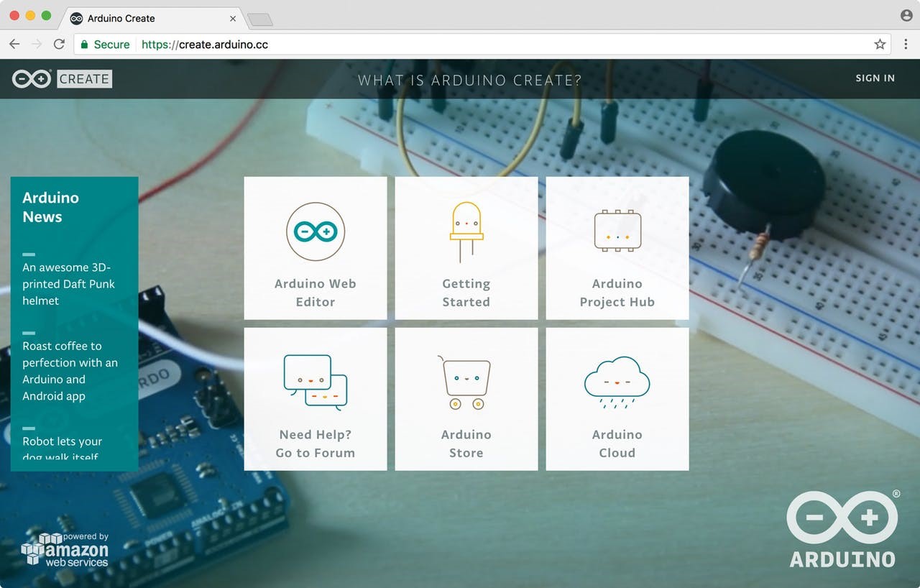Open the Arduino Store shopping cart icon
The width and height of the screenshot is (920, 588).
(466, 380)
